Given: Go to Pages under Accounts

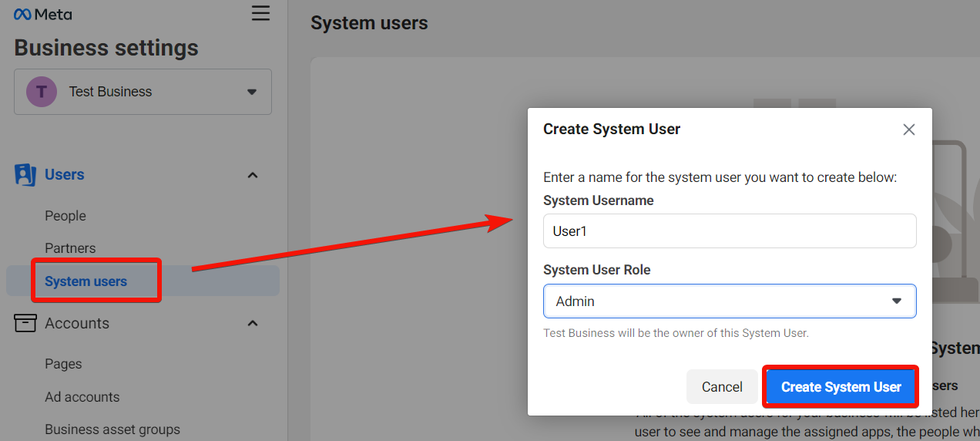Looking at the screenshot, I should [63, 364].
